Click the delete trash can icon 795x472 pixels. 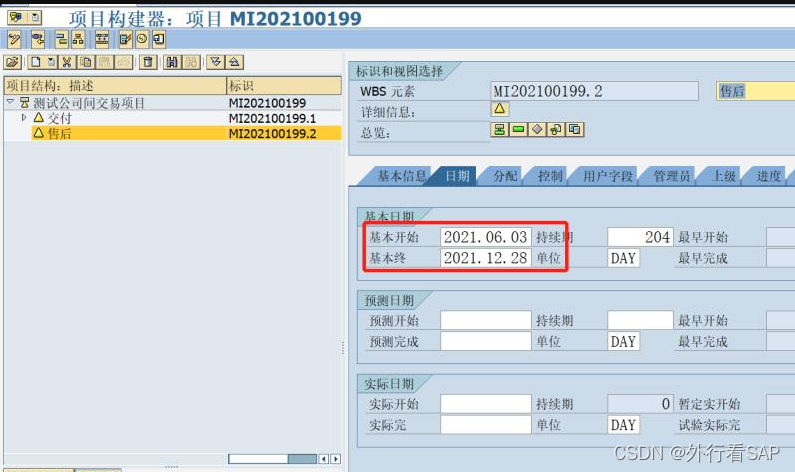click(148, 62)
